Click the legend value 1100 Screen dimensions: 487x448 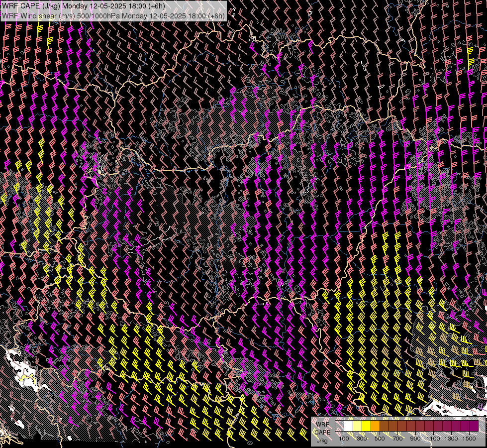[x=433, y=439]
